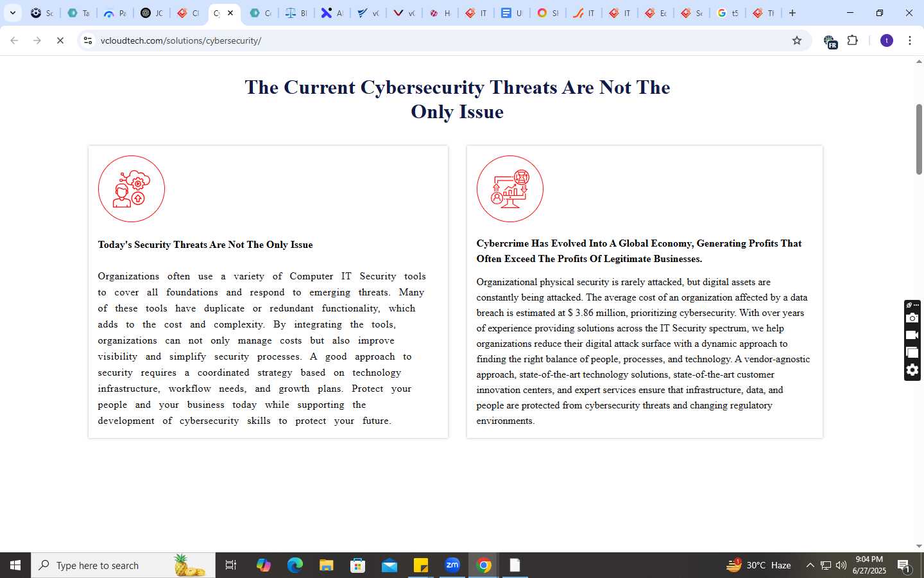Click the scrollbar down arrow
The height and width of the screenshot is (578, 924).
pos(919,547)
